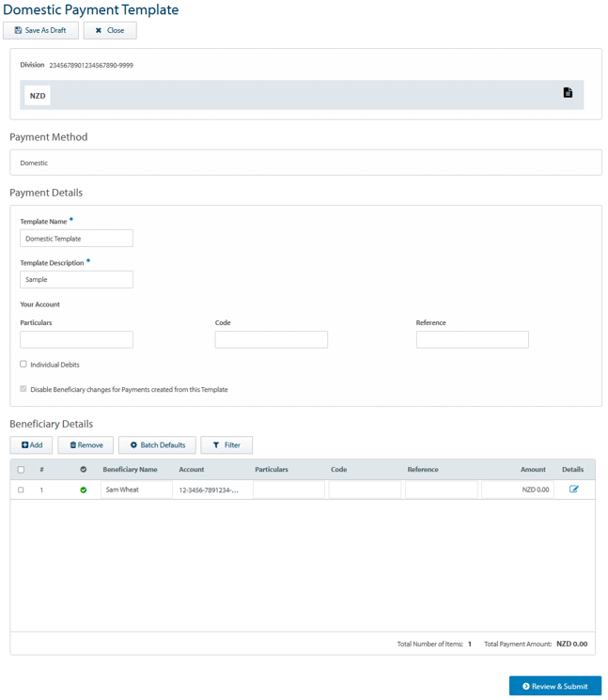608x700 pixels.
Task: Click Your Account Particulars field
Action: tap(76, 339)
